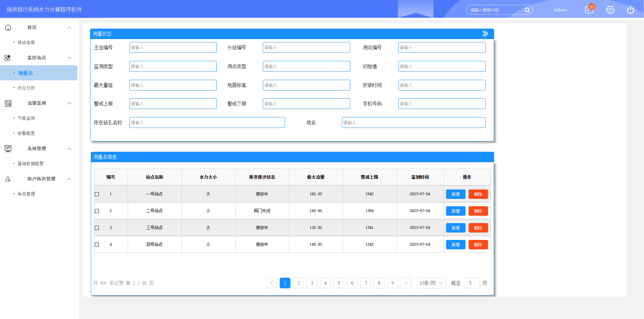Collapse the 系统管理 menu chevron
This screenshot has height=319, width=644.
(x=69, y=149)
